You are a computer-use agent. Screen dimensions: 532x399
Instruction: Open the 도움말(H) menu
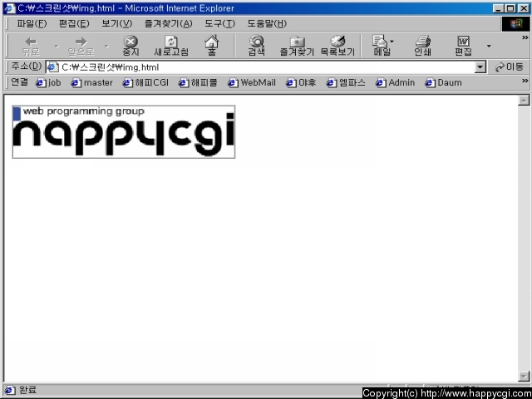click(x=267, y=23)
